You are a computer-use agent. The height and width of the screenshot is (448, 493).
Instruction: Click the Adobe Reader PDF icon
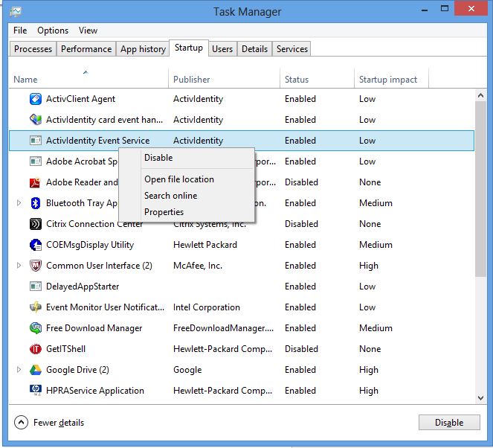tap(35, 182)
